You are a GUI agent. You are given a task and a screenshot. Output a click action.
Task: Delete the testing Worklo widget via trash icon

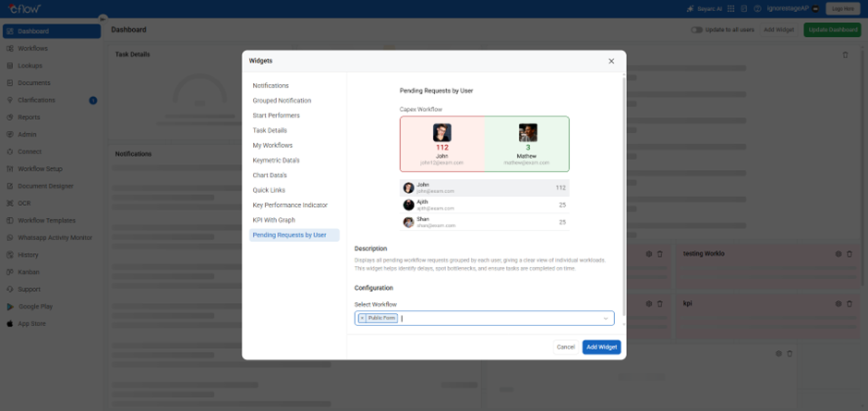click(x=850, y=253)
